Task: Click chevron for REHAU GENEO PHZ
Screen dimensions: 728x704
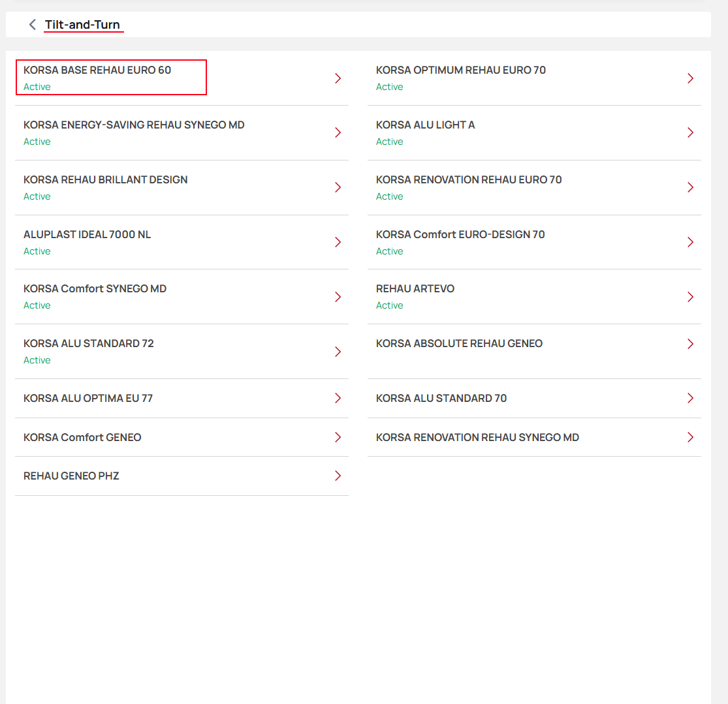Action: tap(338, 476)
